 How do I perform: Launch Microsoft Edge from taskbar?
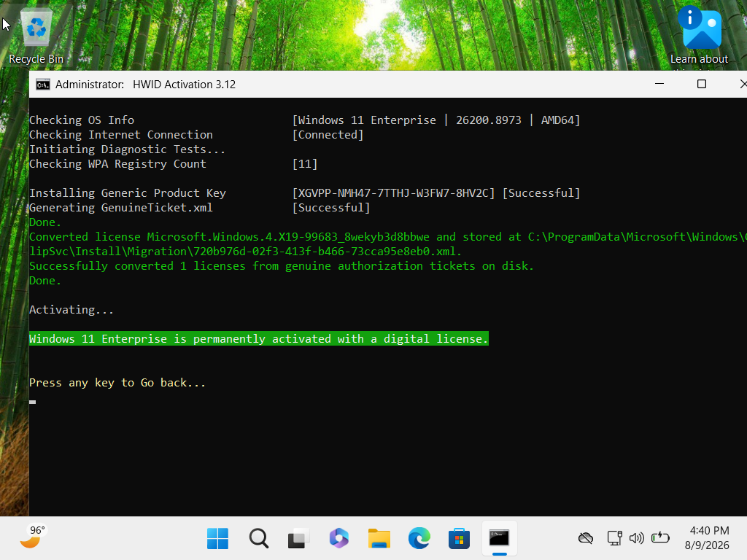(419, 539)
